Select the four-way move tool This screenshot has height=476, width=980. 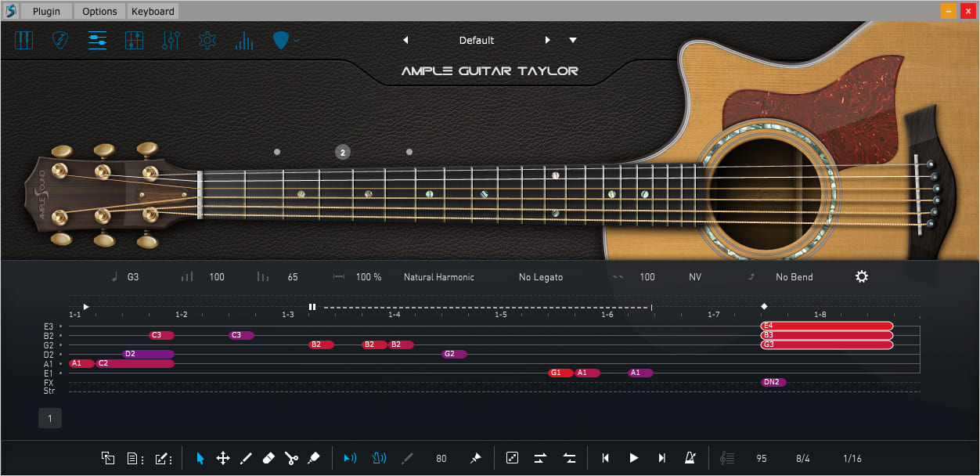[x=223, y=458]
